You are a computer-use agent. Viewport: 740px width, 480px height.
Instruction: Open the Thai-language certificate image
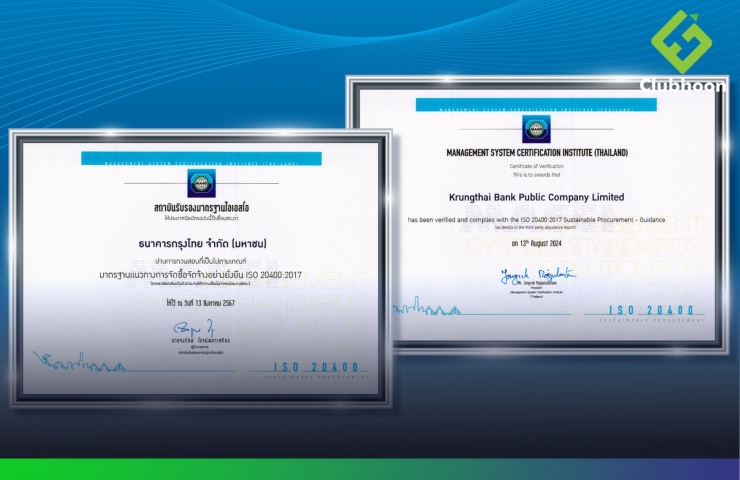[x=201, y=269]
